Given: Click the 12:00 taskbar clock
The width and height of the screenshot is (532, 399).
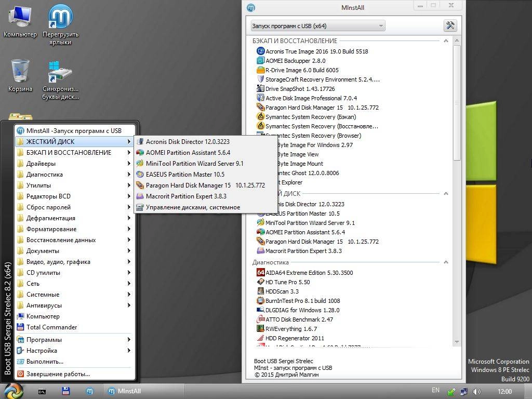Looking at the screenshot, I should (x=504, y=392).
